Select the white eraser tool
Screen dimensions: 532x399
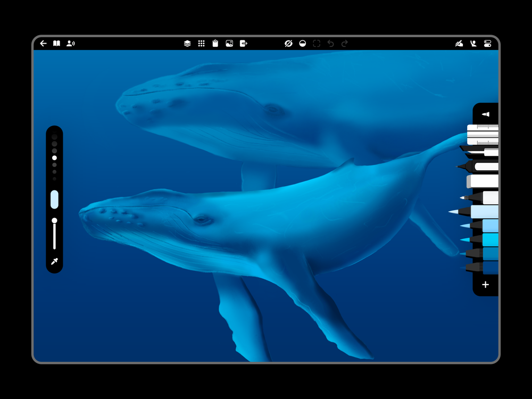(483, 181)
